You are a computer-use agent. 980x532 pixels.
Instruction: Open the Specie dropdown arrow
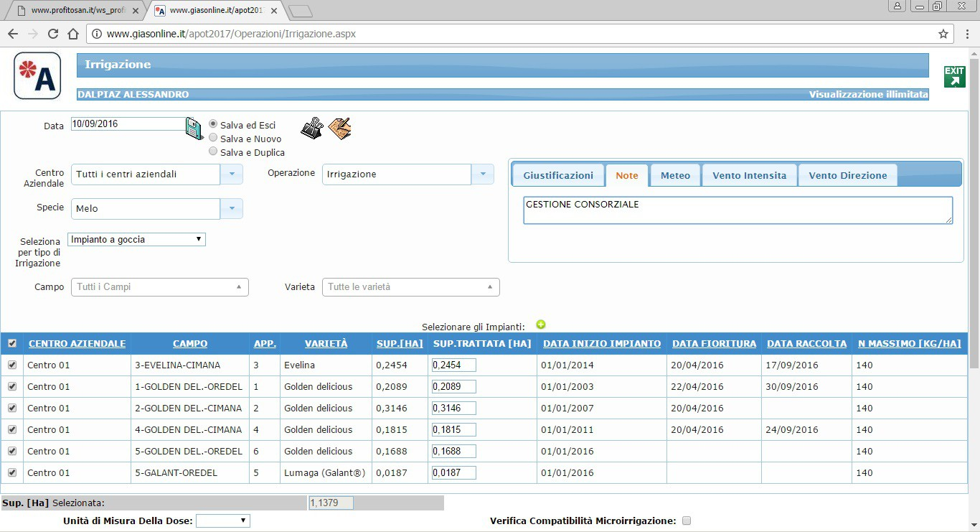(231, 209)
